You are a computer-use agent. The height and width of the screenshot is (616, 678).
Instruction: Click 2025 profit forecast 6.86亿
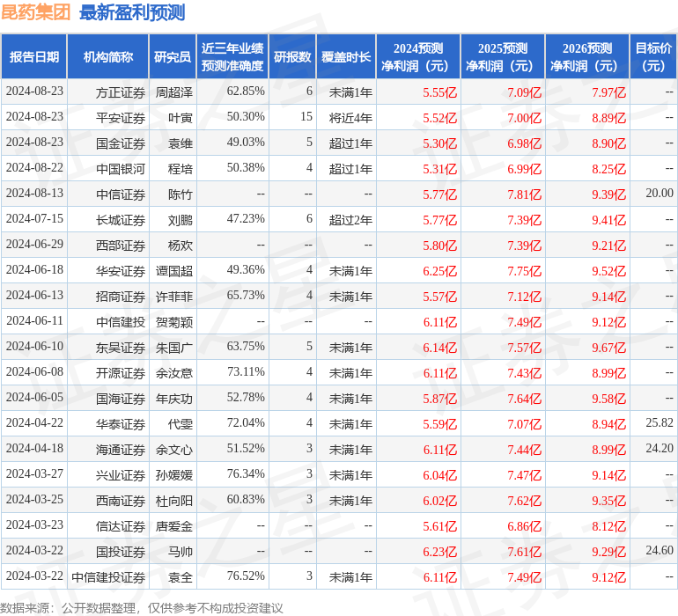tap(525, 526)
